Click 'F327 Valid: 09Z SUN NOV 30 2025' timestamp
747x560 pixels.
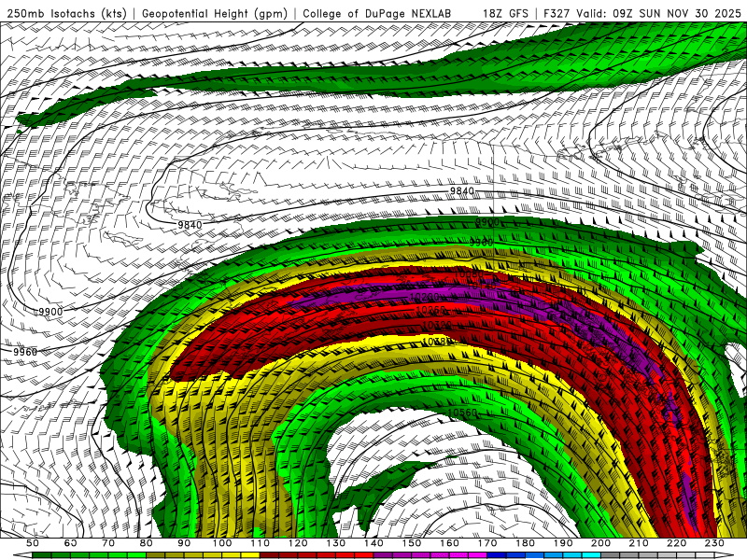pos(641,13)
